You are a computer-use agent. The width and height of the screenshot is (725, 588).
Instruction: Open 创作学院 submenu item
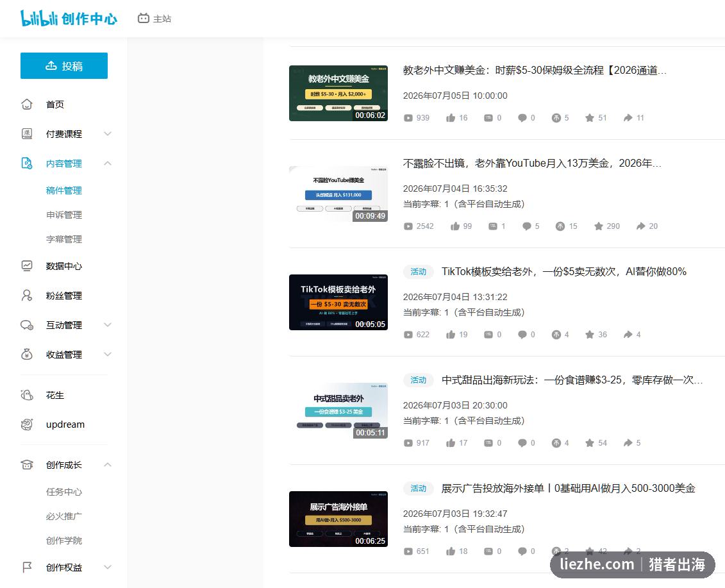click(x=64, y=541)
